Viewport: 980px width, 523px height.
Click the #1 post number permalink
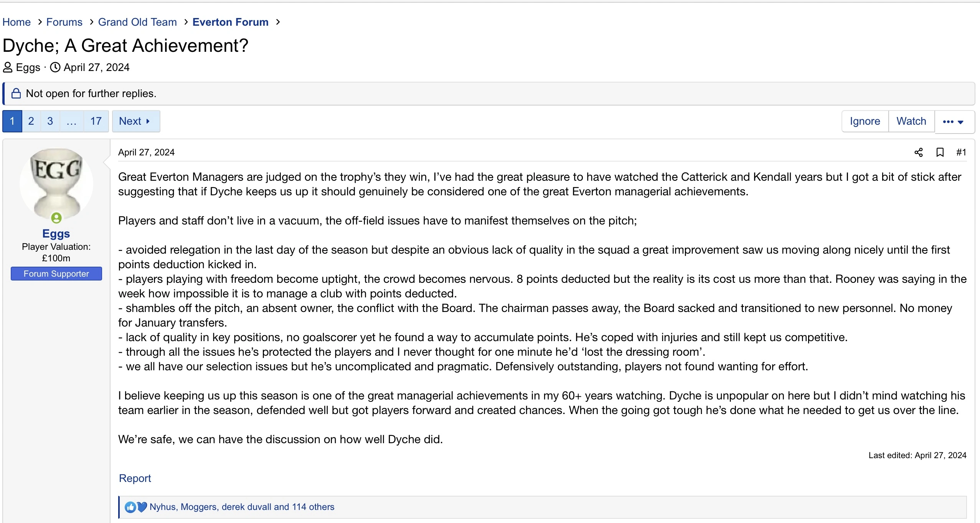[x=961, y=152]
